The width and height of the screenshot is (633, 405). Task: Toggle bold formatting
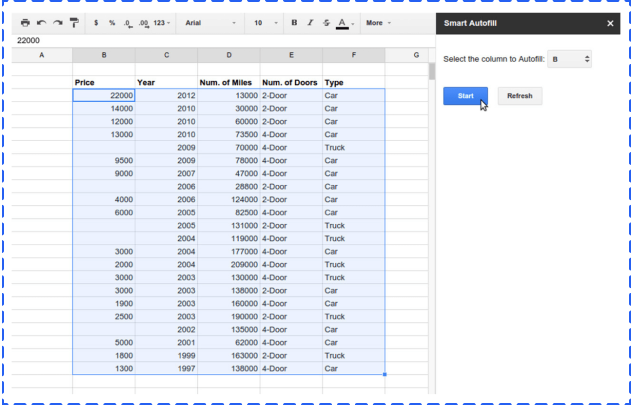pyautogui.click(x=293, y=22)
